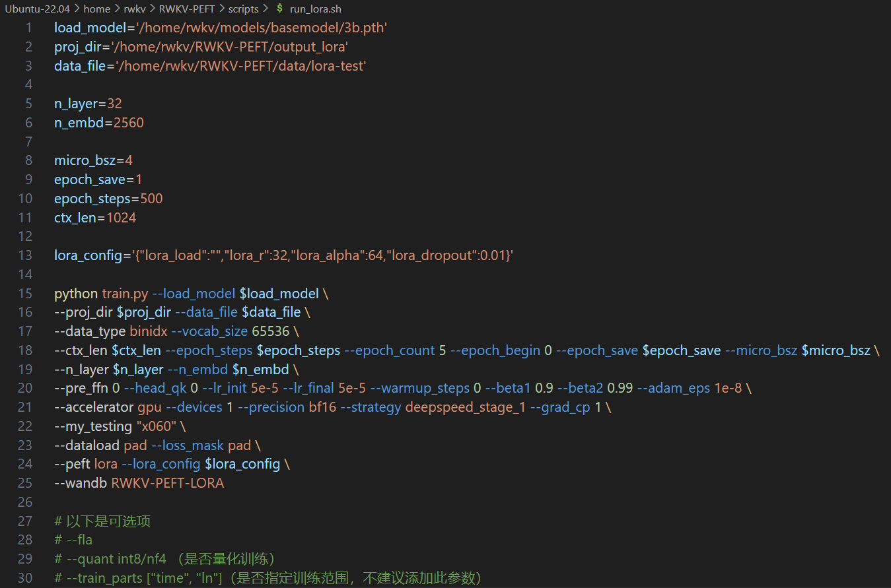891x588 pixels.
Task: Click the '# --quant int8/nf4' comment
Action: click(110, 559)
